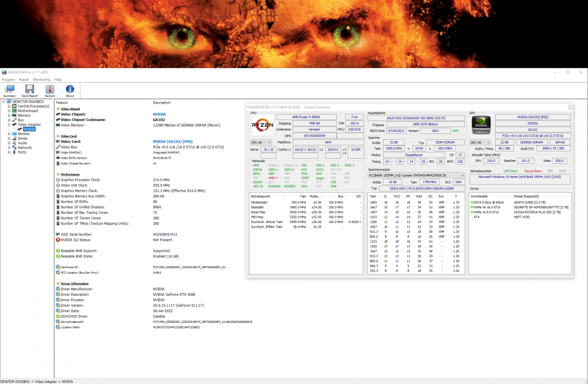588x384 pixels.
Task: Click the NVIDIA GeForce logo in System Summary
Action: [x=481, y=125]
